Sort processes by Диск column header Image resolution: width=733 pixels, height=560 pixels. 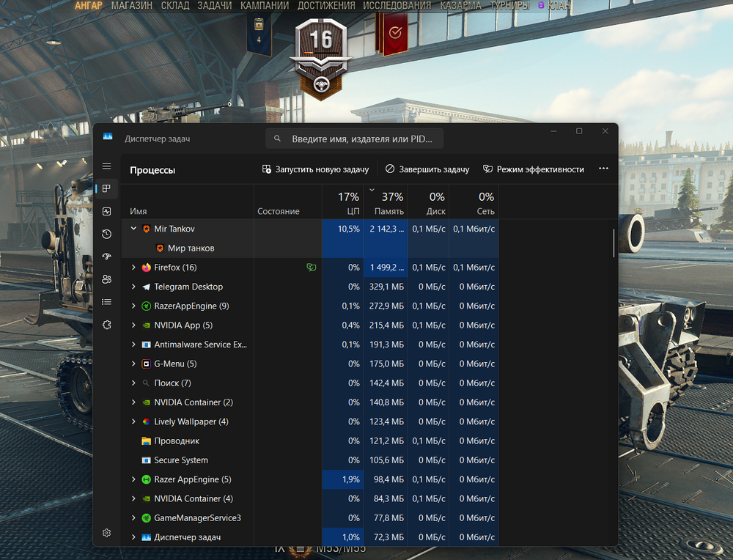(429, 202)
